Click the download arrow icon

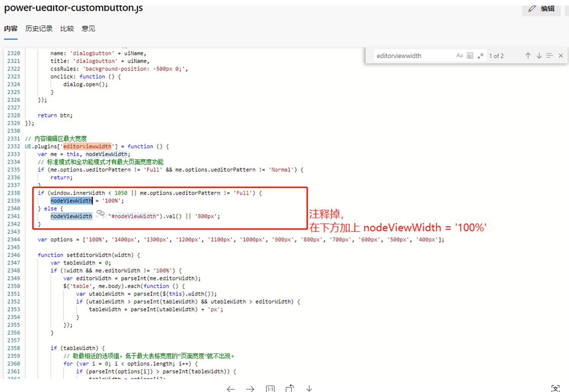[x=309, y=388]
